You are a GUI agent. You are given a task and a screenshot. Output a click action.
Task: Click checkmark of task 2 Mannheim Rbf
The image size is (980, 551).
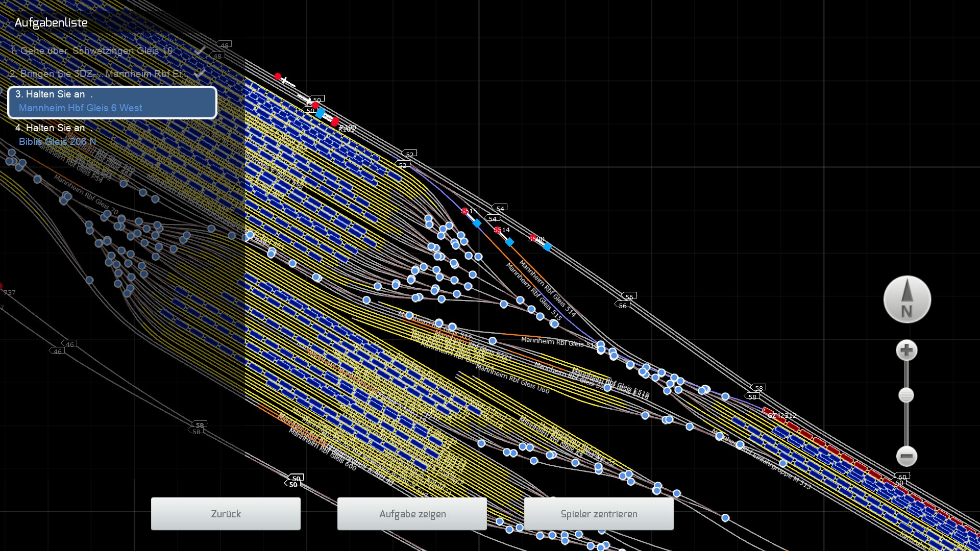click(x=200, y=73)
